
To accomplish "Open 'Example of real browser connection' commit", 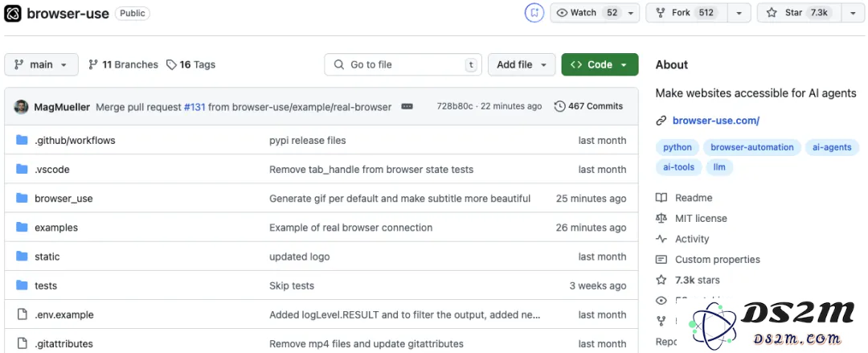I will [351, 228].
